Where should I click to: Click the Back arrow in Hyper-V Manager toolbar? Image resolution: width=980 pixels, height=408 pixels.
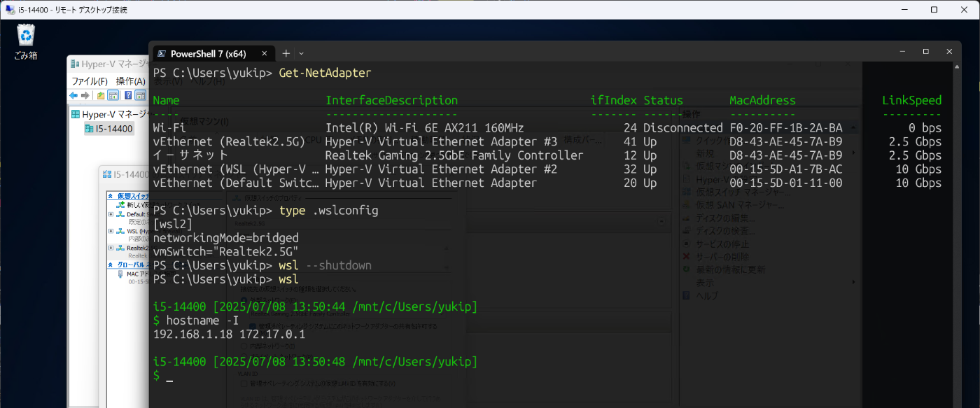[x=73, y=95]
